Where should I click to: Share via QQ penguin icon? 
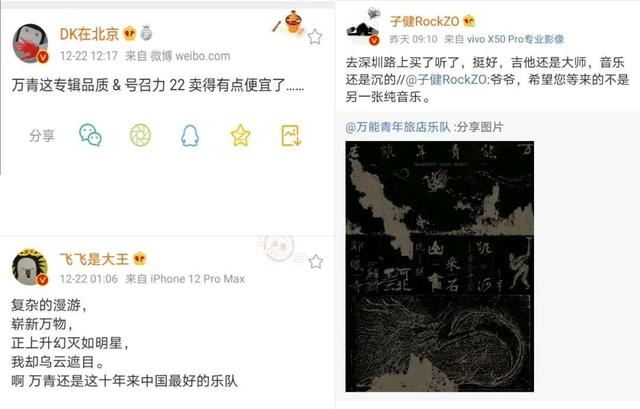point(190,136)
